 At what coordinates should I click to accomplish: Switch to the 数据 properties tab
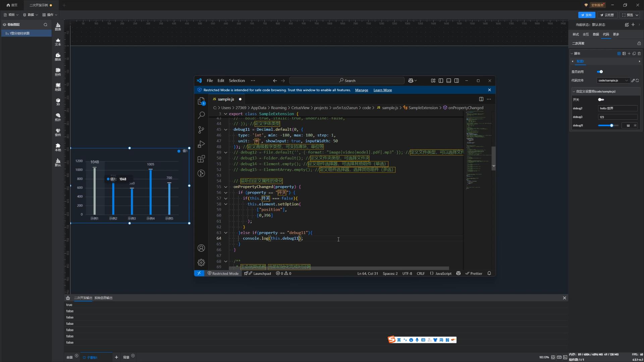coord(595,34)
